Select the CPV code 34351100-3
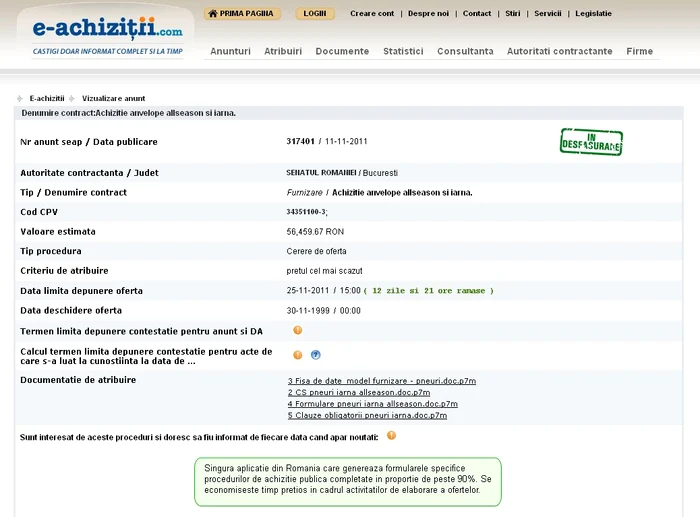 [x=307, y=212]
